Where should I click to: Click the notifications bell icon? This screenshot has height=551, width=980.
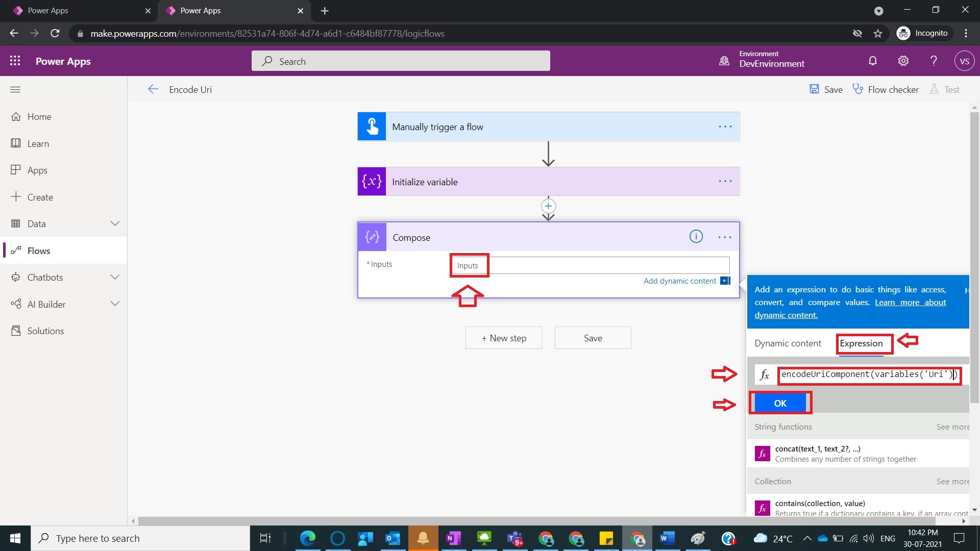tap(873, 61)
